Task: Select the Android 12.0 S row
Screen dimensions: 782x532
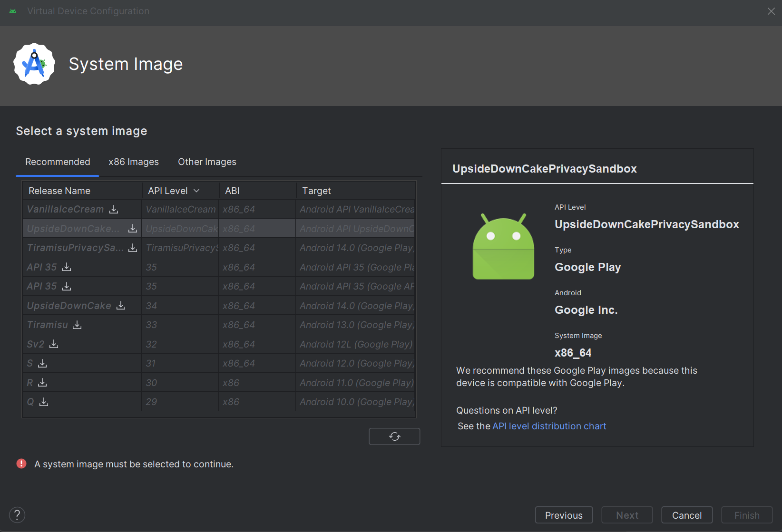Action: point(219,363)
